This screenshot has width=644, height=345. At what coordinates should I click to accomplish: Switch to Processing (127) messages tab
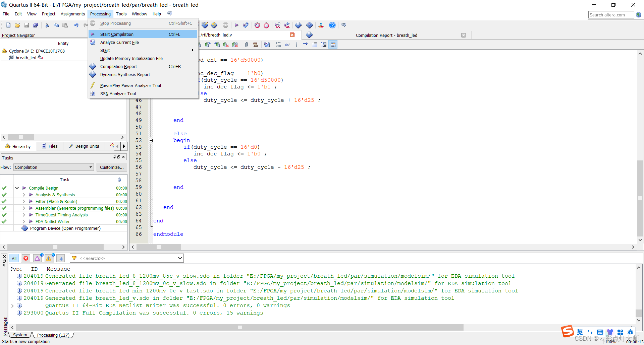pos(53,335)
